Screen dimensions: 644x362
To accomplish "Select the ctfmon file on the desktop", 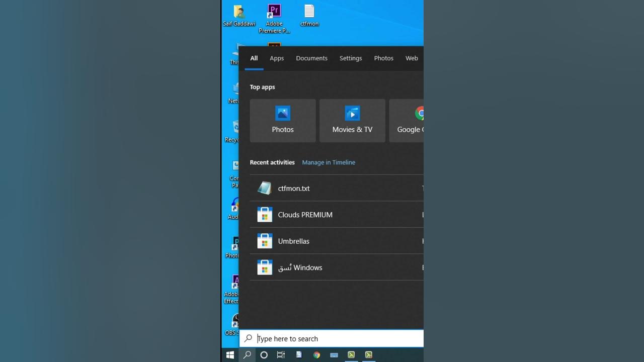I will pyautogui.click(x=309, y=16).
